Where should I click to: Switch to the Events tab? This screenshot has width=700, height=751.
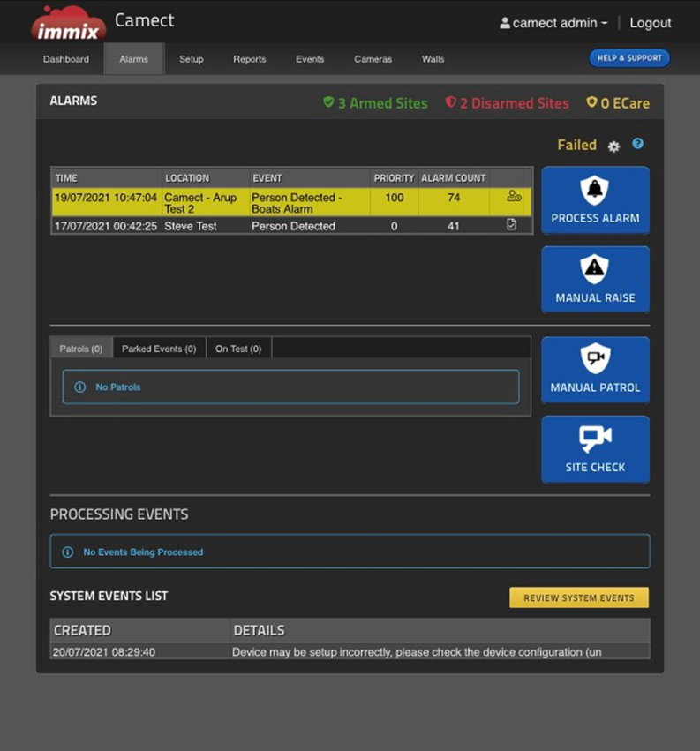coord(310,59)
